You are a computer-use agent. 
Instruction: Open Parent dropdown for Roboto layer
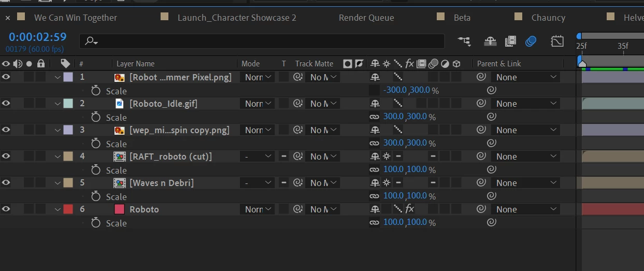525,209
